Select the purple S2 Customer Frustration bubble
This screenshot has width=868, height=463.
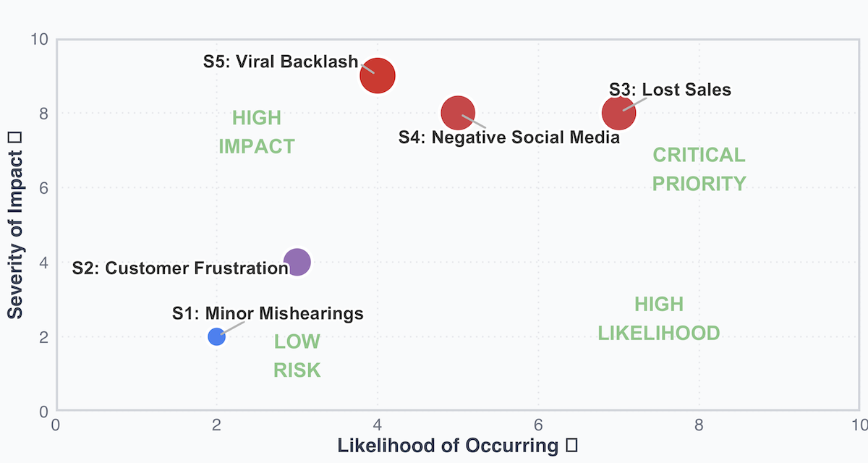click(297, 262)
